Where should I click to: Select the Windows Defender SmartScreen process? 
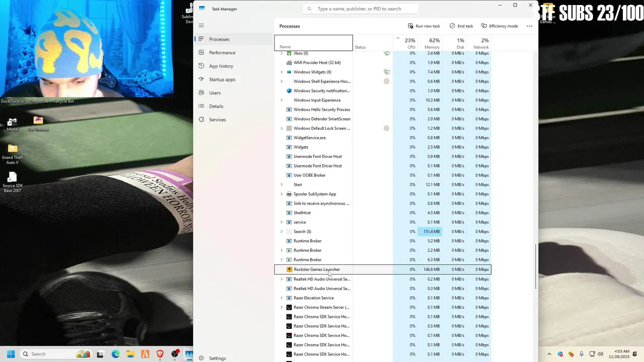click(382, 119)
